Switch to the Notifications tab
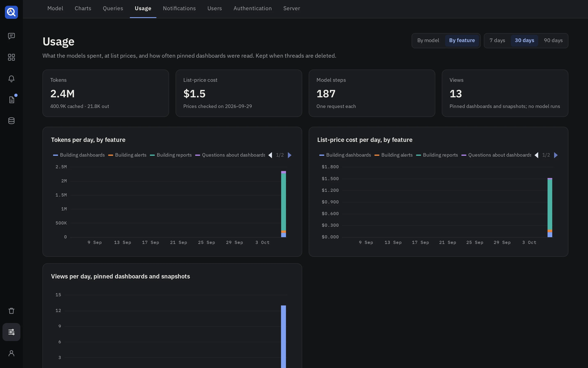 point(179,9)
